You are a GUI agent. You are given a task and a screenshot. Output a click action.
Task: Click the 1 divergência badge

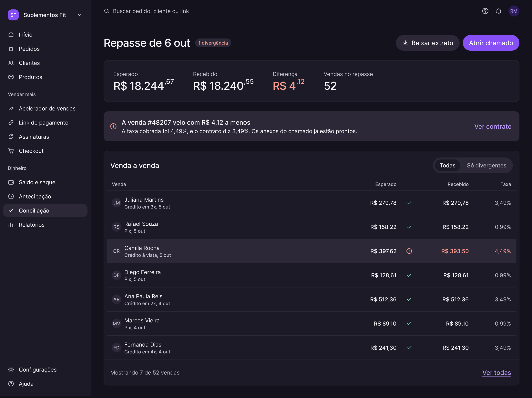(x=213, y=43)
